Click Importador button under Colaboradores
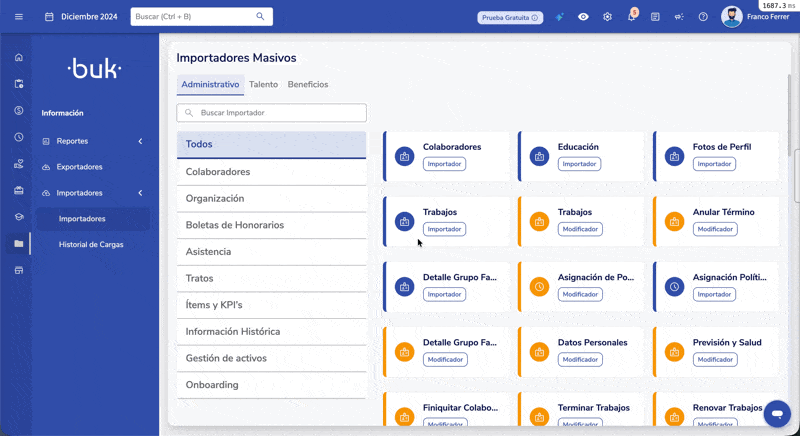This screenshot has height=436, width=800. 444,164
